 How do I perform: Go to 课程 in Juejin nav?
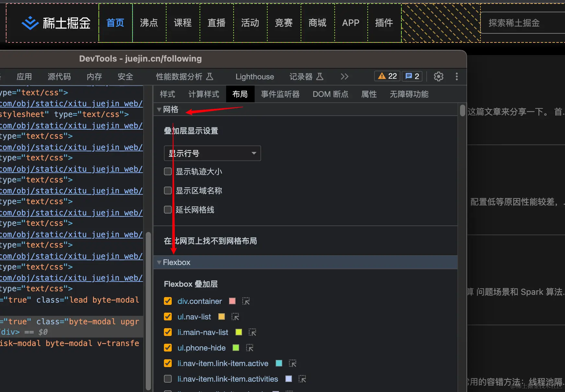183,23
